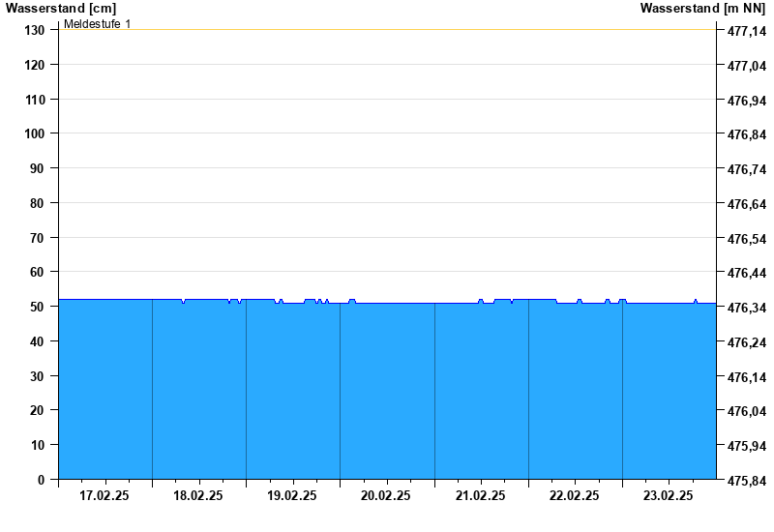Click the 21.02.25 axis date
This screenshot has height=532, width=774.
(481, 495)
